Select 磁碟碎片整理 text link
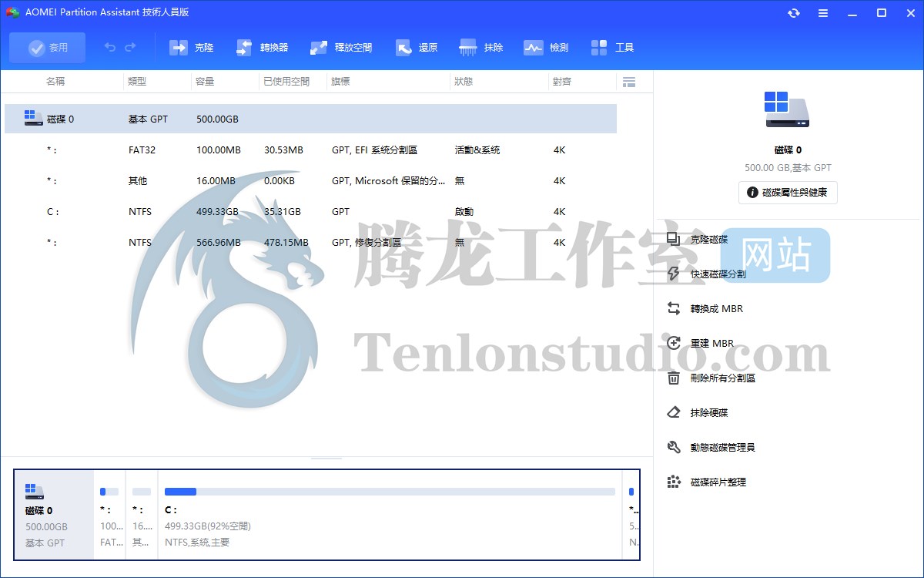 point(718,482)
